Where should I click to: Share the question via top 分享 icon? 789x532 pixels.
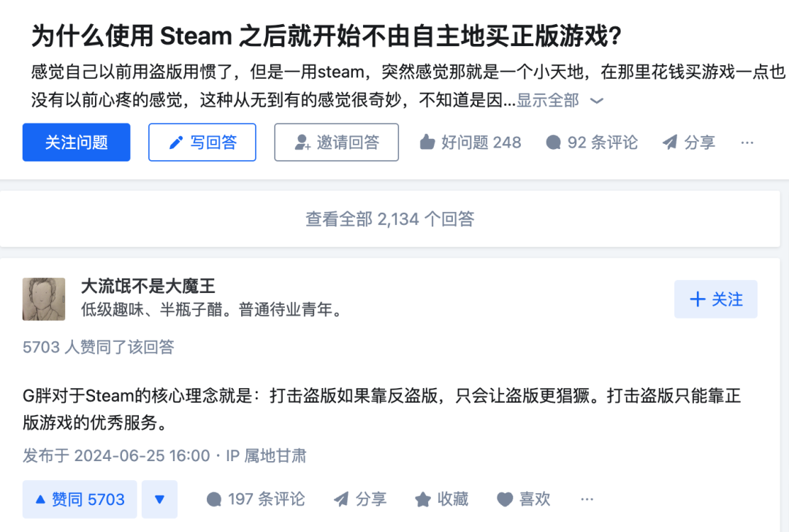point(670,142)
